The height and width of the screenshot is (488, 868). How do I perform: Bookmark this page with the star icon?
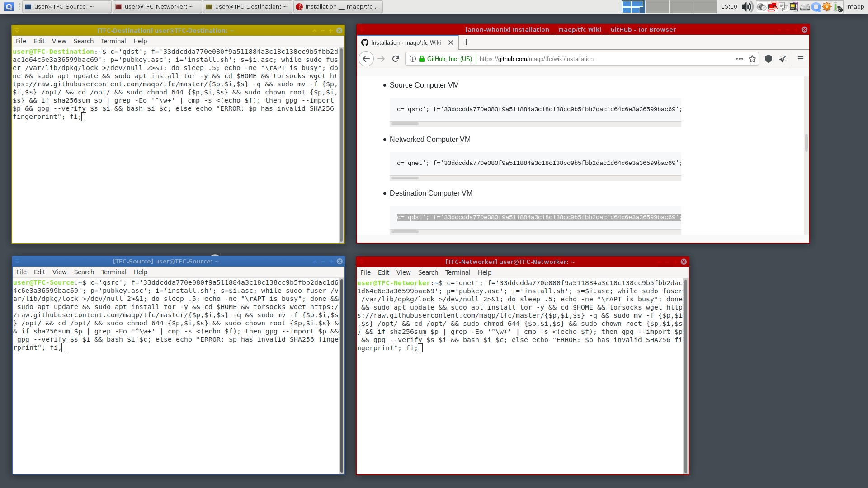tap(752, 59)
